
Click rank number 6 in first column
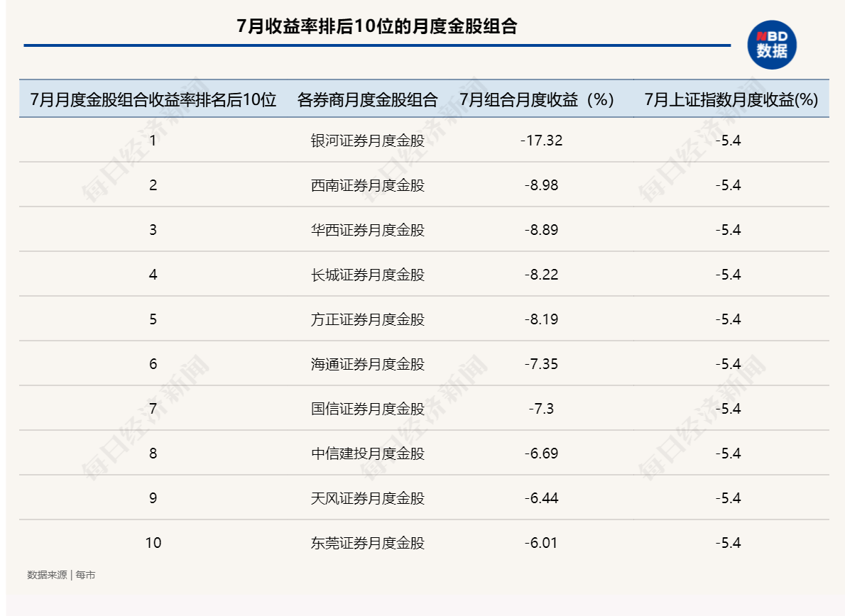click(x=153, y=364)
